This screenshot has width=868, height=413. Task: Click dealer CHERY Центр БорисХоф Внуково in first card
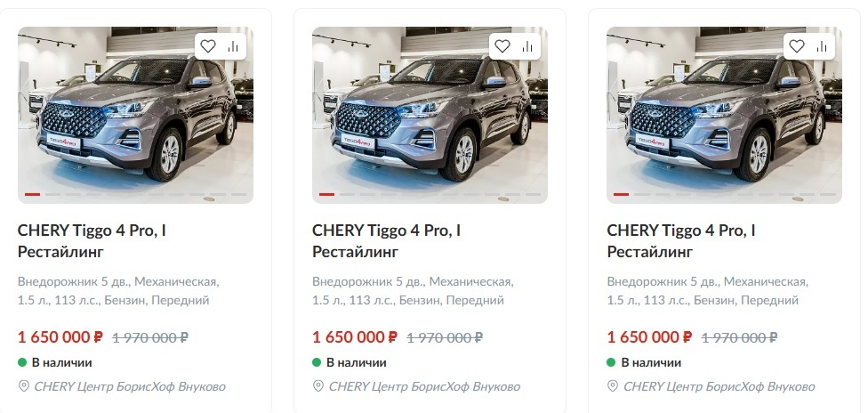click(x=129, y=386)
